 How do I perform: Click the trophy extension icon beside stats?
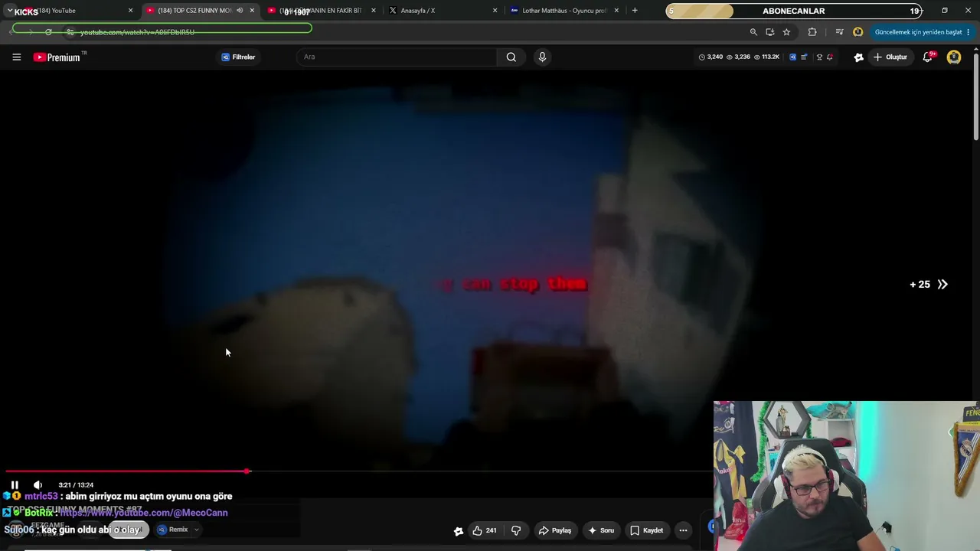click(819, 57)
